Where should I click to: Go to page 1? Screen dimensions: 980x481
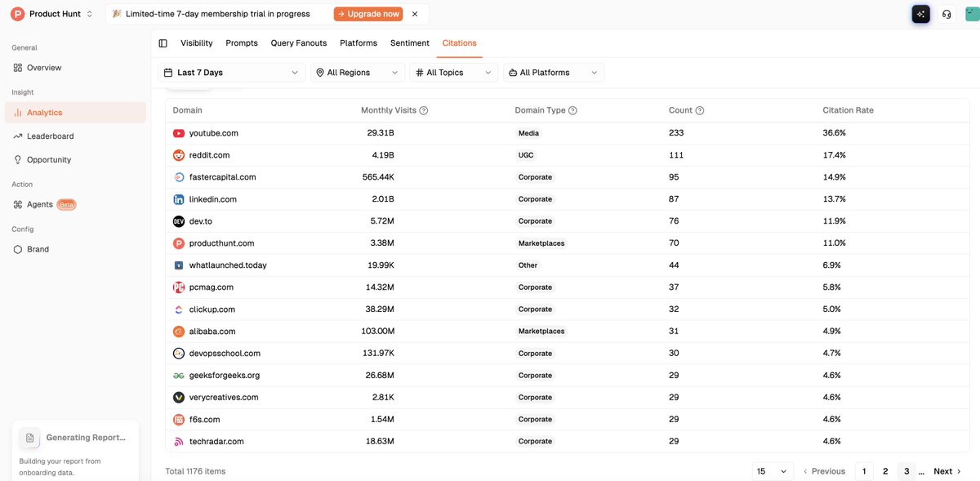(x=864, y=471)
